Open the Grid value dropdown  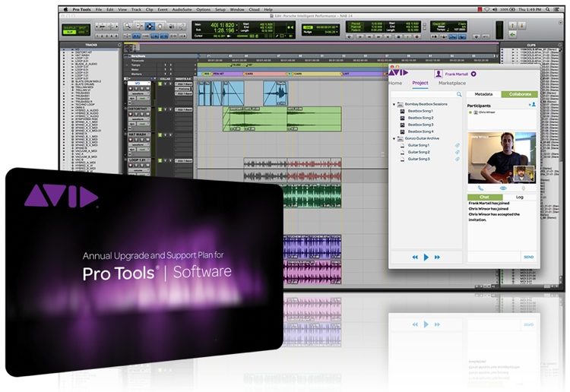(x=337, y=27)
